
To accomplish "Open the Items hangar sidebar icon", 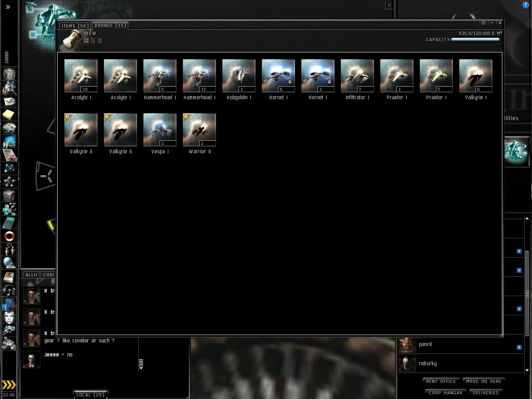I will pos(9,344).
